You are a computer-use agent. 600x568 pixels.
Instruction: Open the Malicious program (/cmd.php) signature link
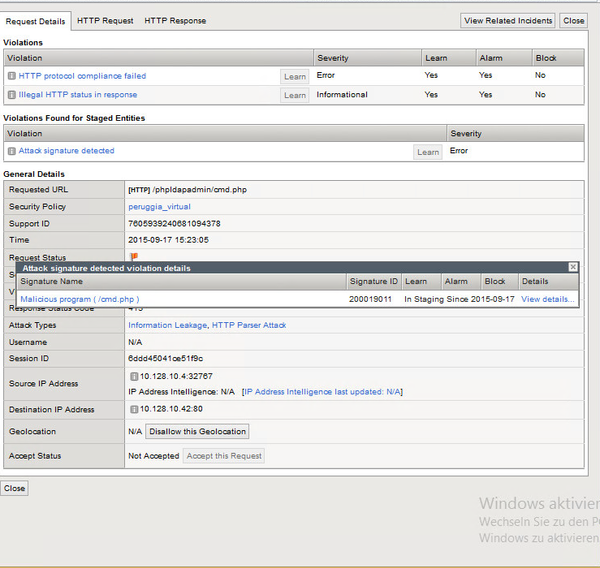[79, 299]
